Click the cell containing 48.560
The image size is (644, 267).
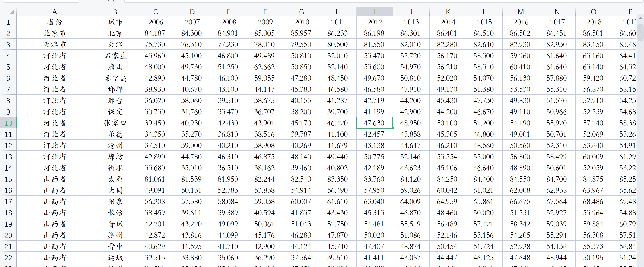click(x=484, y=146)
